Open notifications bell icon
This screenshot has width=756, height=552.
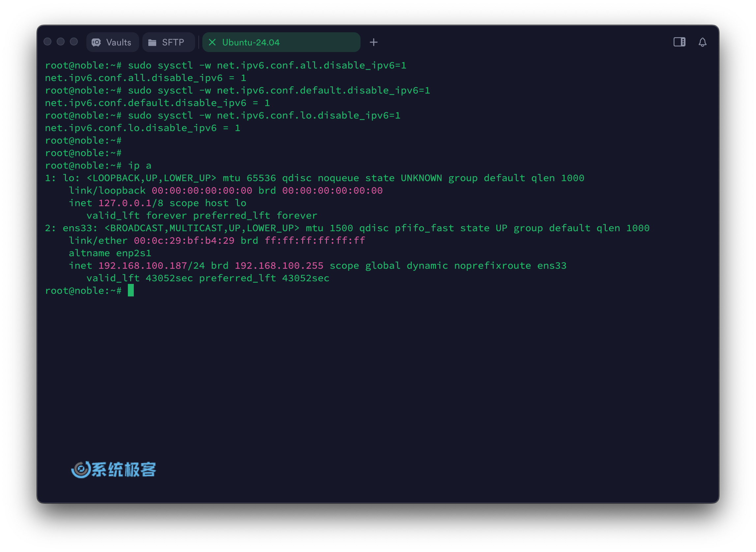[x=703, y=42]
